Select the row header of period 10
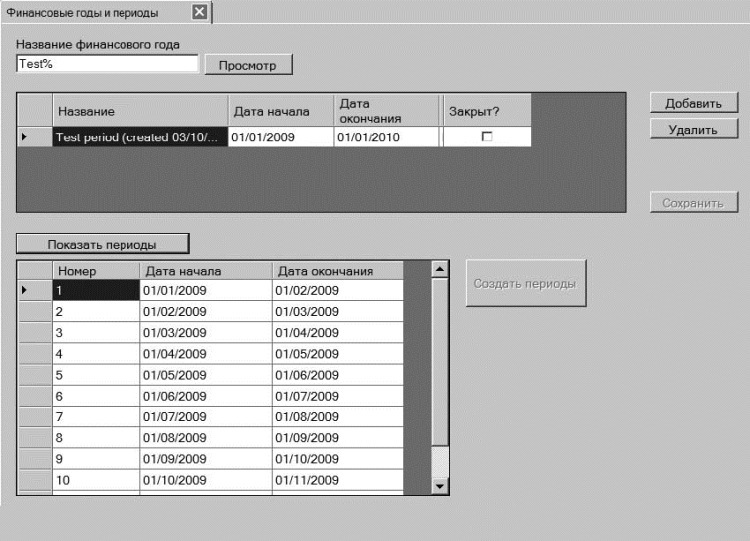Screen dimensions: 750x541 tap(34, 480)
